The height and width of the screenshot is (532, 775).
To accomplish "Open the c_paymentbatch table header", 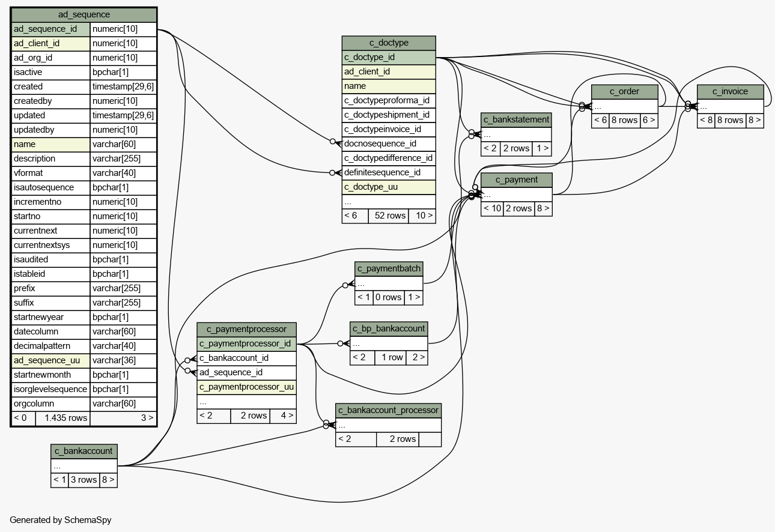I will [388, 268].
